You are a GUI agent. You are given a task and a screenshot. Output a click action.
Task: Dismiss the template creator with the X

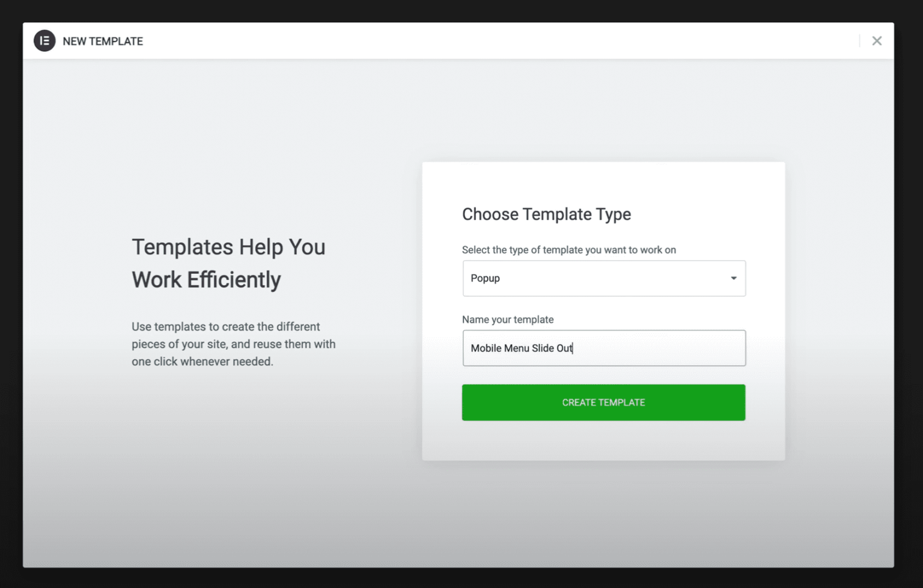click(877, 41)
